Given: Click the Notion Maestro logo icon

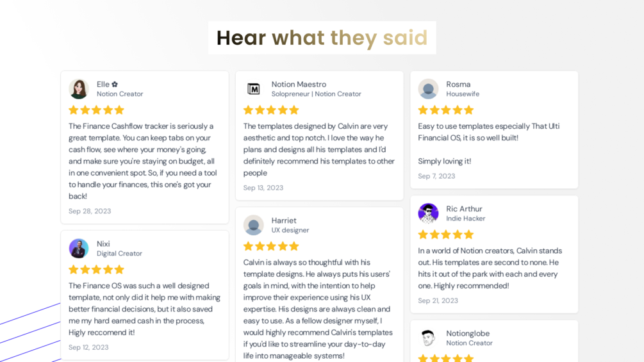Looking at the screenshot, I should click(x=253, y=89).
